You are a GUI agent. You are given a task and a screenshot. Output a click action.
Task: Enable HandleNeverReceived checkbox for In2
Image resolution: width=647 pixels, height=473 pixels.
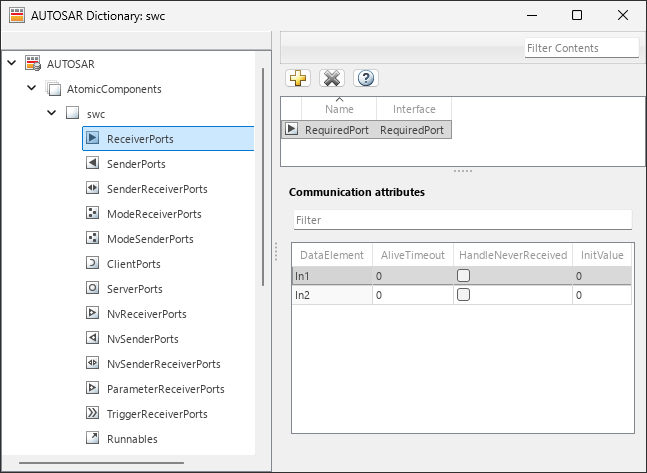[463, 295]
